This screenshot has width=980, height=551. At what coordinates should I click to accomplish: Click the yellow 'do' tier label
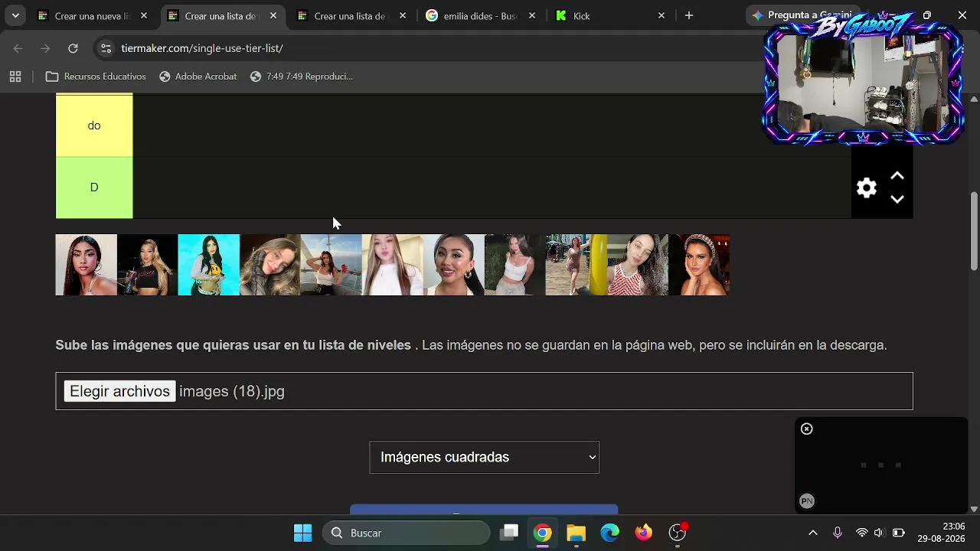(94, 126)
